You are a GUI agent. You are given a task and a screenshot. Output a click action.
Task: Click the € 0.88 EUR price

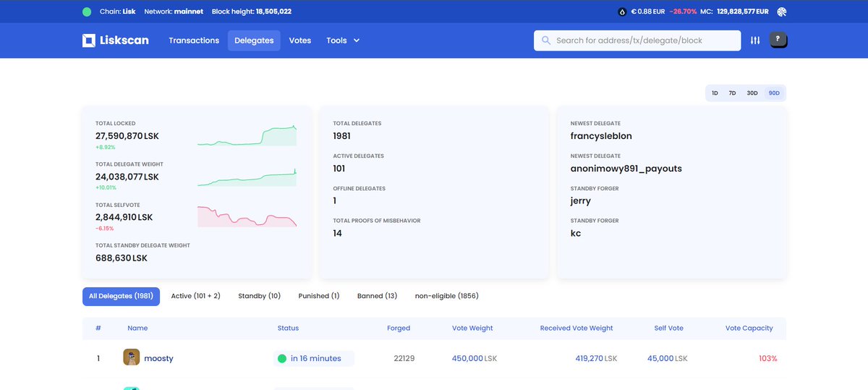[x=648, y=12]
